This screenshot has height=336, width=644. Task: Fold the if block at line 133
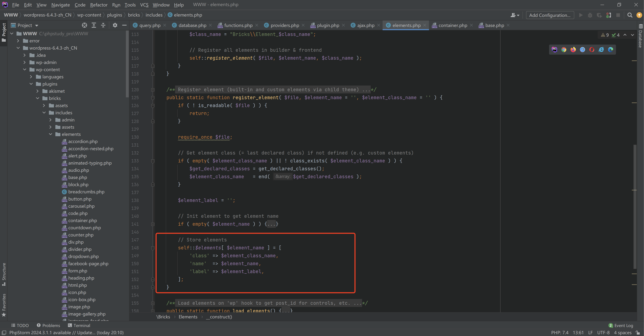click(153, 161)
